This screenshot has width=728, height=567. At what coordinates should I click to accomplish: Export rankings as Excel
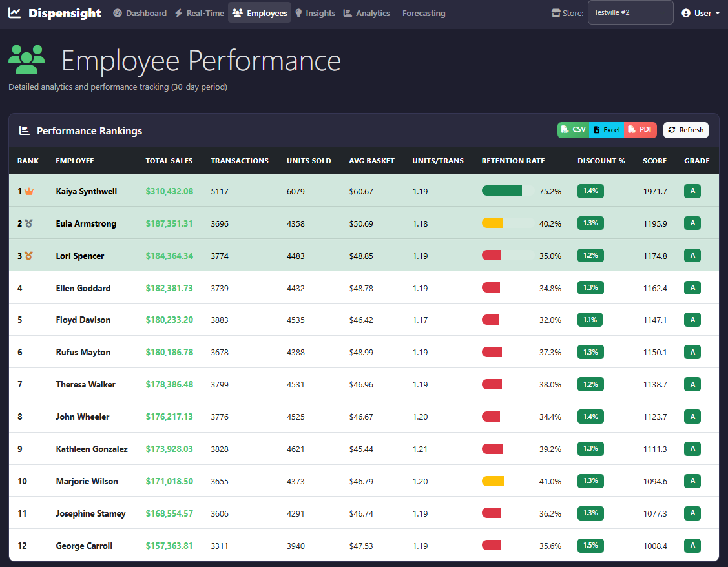(607, 130)
